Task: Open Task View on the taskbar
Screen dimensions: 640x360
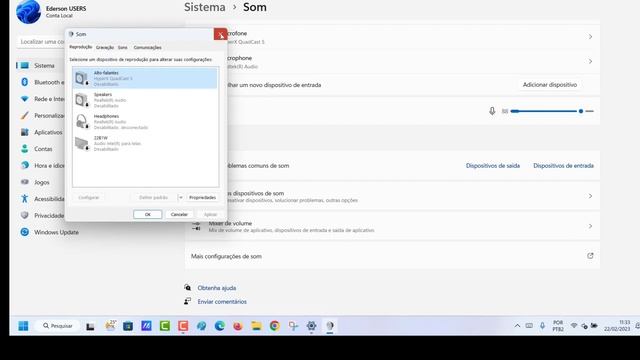Action: [x=90, y=326]
